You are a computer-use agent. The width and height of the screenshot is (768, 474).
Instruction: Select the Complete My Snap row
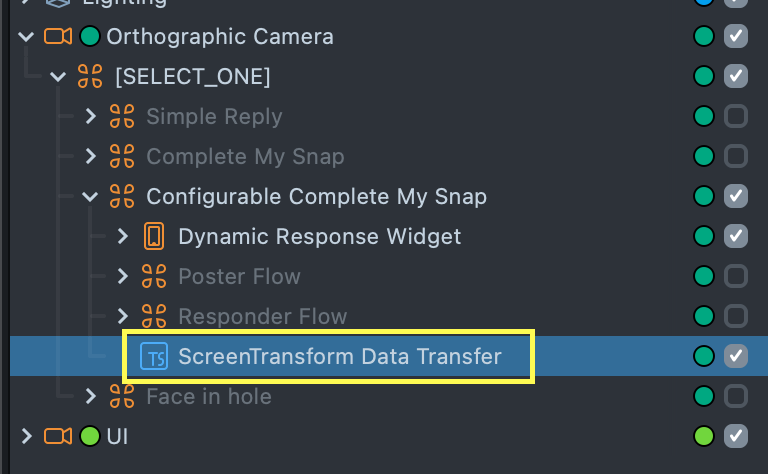click(x=245, y=157)
